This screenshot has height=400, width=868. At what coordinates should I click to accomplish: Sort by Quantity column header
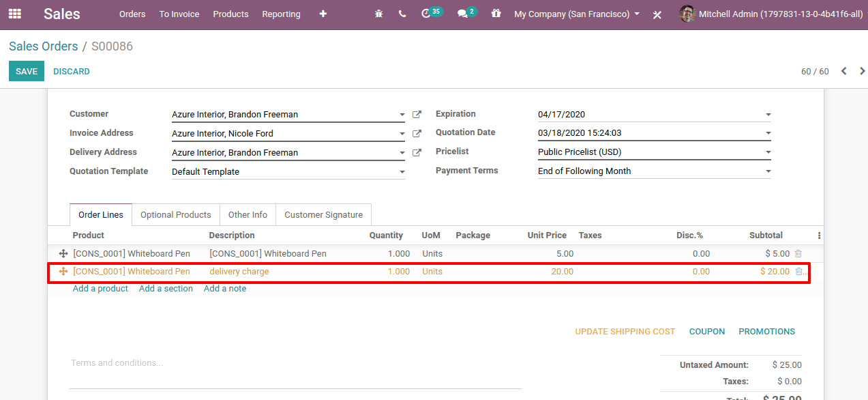386,235
